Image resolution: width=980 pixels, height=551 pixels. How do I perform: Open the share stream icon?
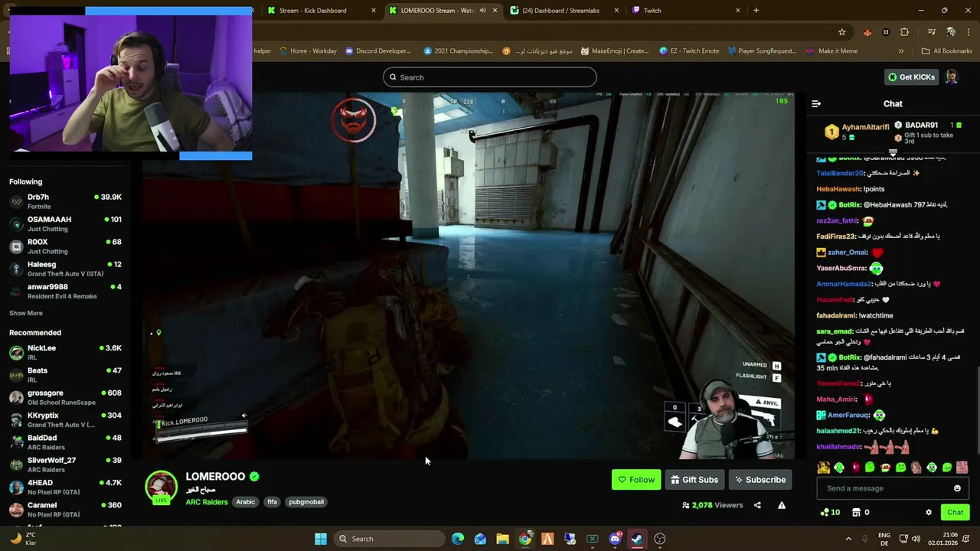pos(757,505)
